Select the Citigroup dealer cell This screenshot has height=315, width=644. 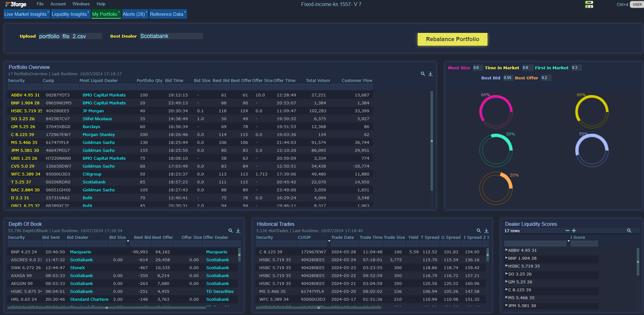click(92, 174)
